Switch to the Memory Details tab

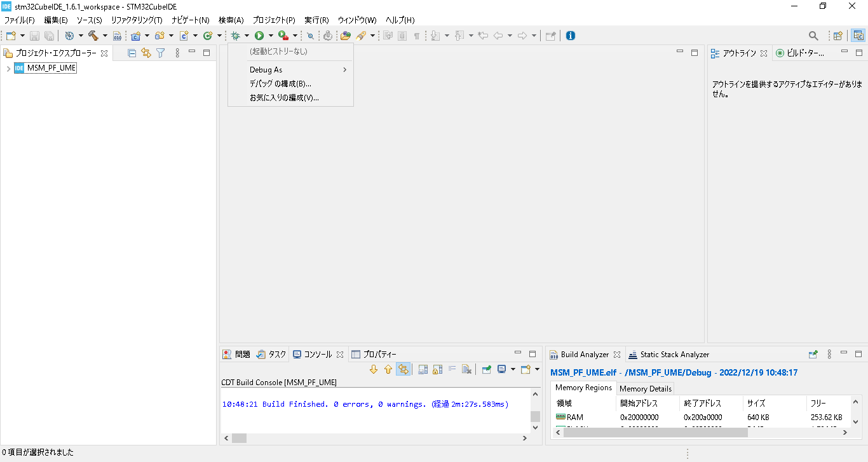click(x=645, y=388)
